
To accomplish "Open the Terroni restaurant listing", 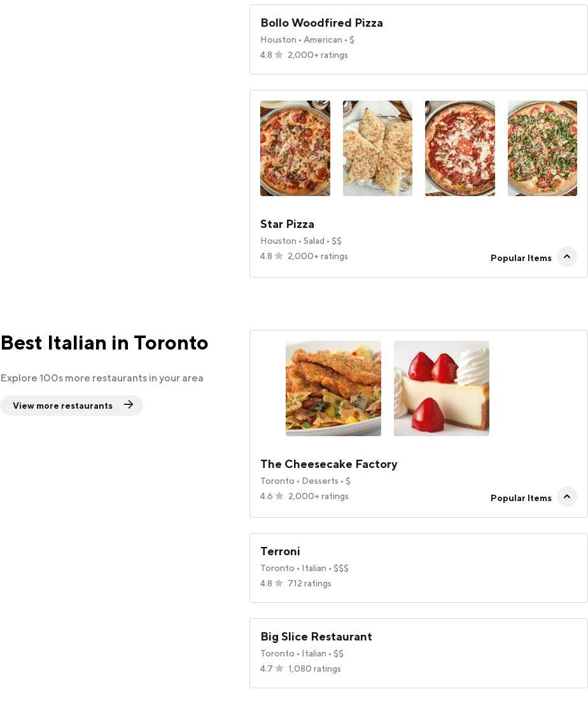I will pos(280,551).
